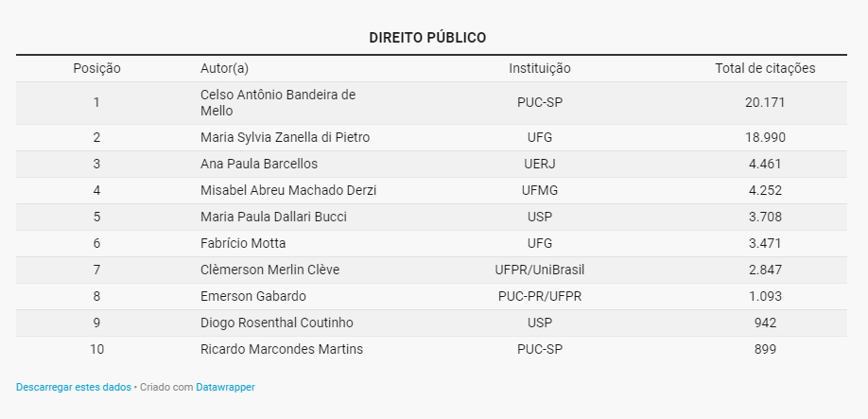Select the Ana Paula Barcellos cell

click(259, 164)
